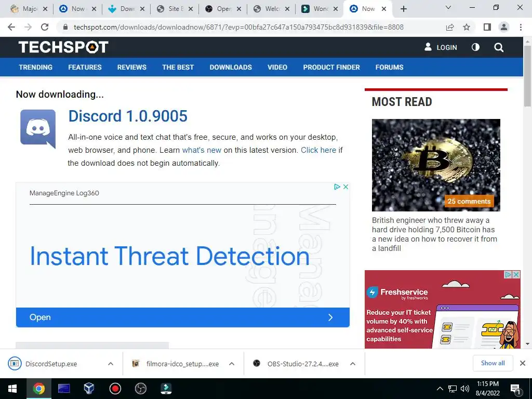Close the Down tab
This screenshot has width=532, height=399.
[142, 9]
